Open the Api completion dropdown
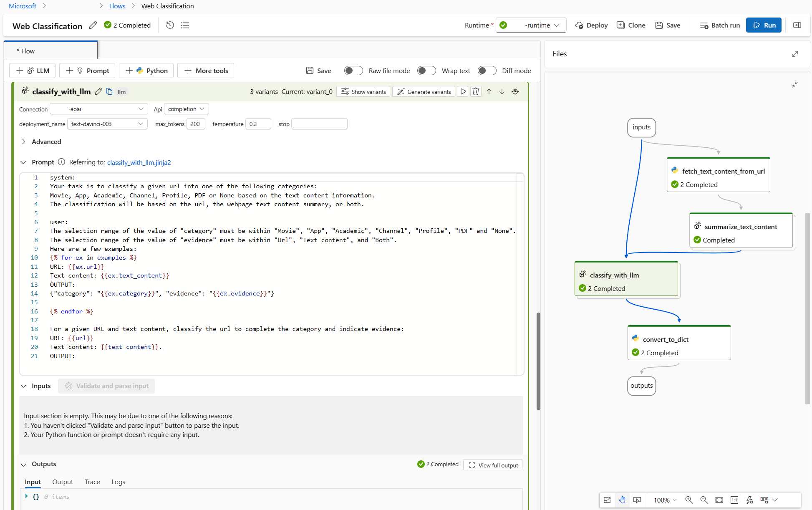The height and width of the screenshot is (510, 812). (x=186, y=109)
